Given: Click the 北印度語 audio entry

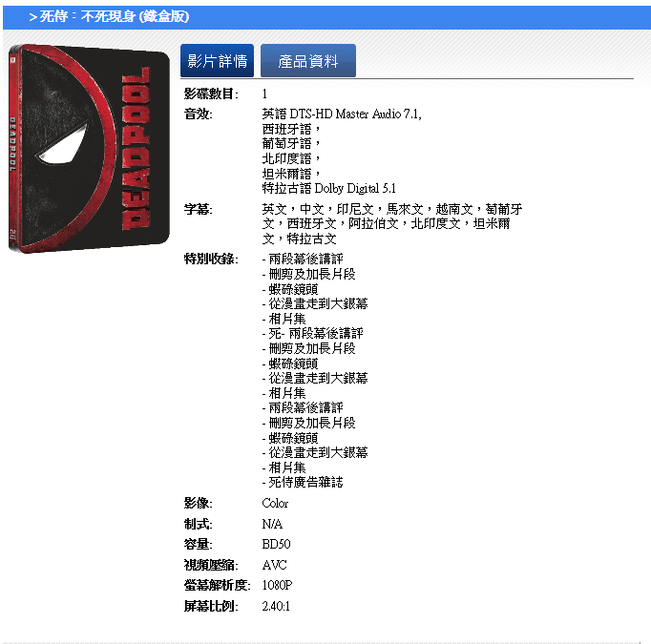Looking at the screenshot, I should pos(291,158).
